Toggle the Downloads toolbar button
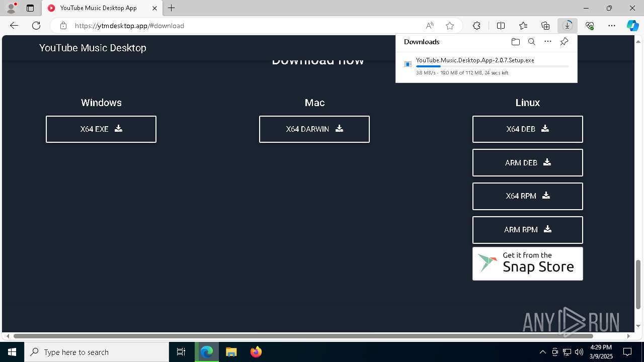 [568, 26]
